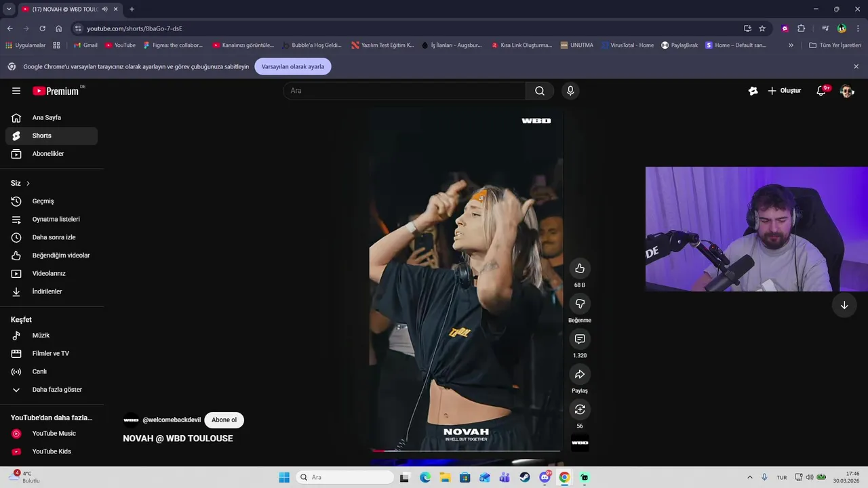Open Uygulamalar apps shortcut

(x=26, y=45)
